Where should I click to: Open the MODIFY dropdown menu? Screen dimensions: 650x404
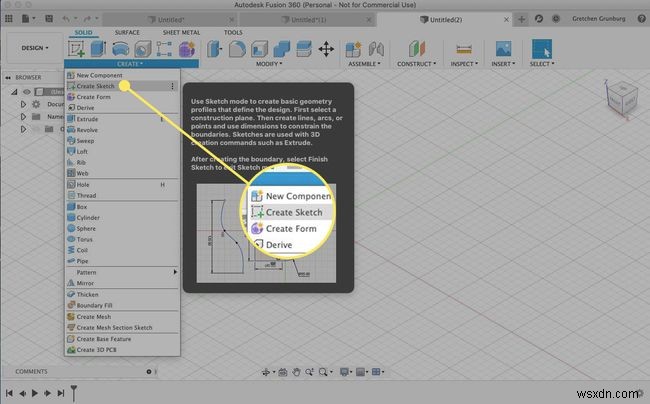[269, 64]
